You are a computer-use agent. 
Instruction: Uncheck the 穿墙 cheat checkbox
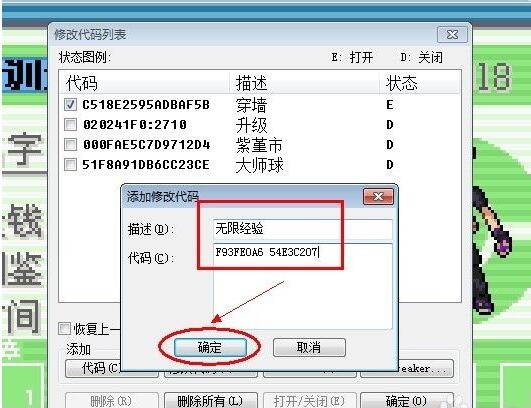click(x=70, y=105)
